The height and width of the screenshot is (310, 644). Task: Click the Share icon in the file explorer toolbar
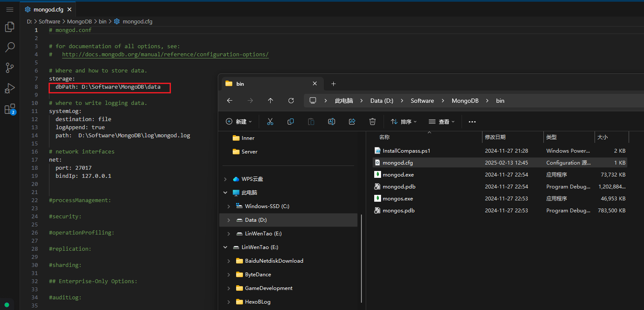pos(352,122)
